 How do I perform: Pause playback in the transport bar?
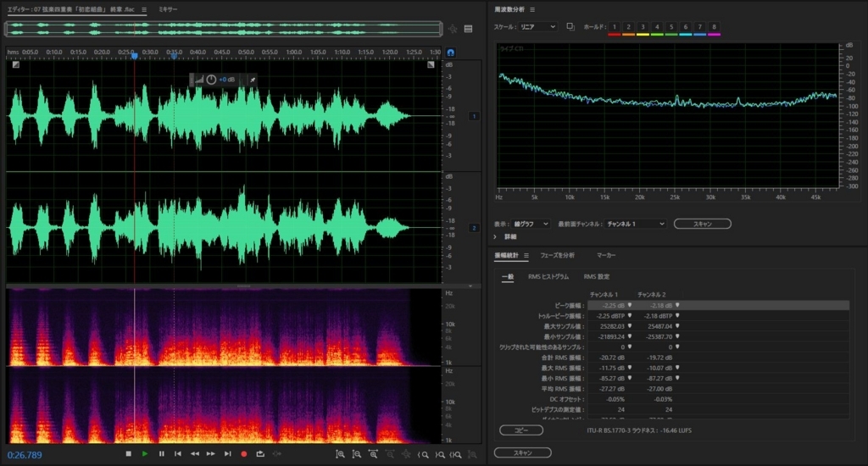[x=162, y=454]
